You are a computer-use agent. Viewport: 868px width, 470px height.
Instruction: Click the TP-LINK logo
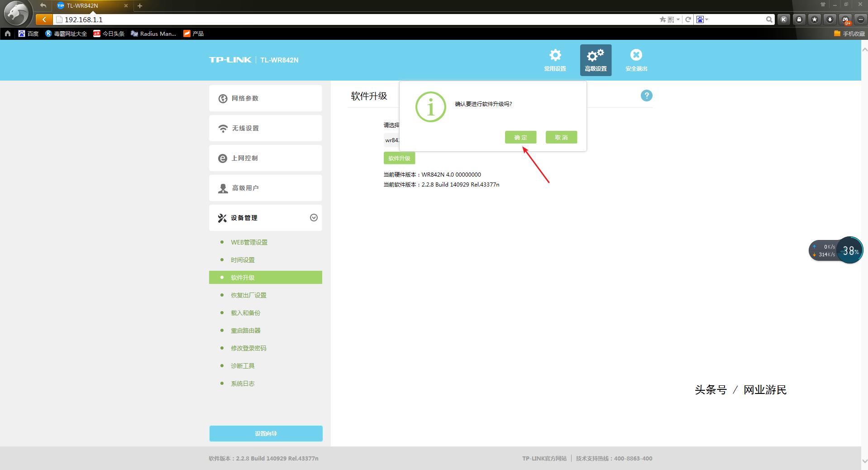pyautogui.click(x=230, y=60)
